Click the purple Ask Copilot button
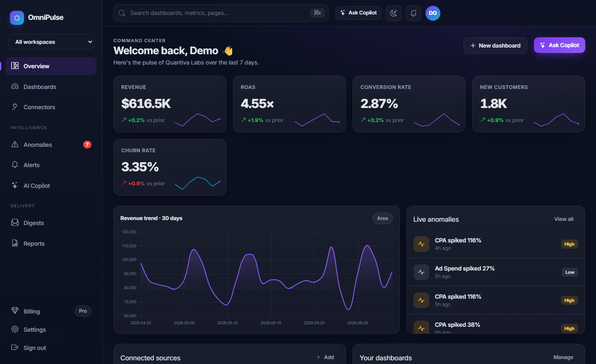Image resolution: width=596 pixels, height=364 pixels. tap(560, 45)
